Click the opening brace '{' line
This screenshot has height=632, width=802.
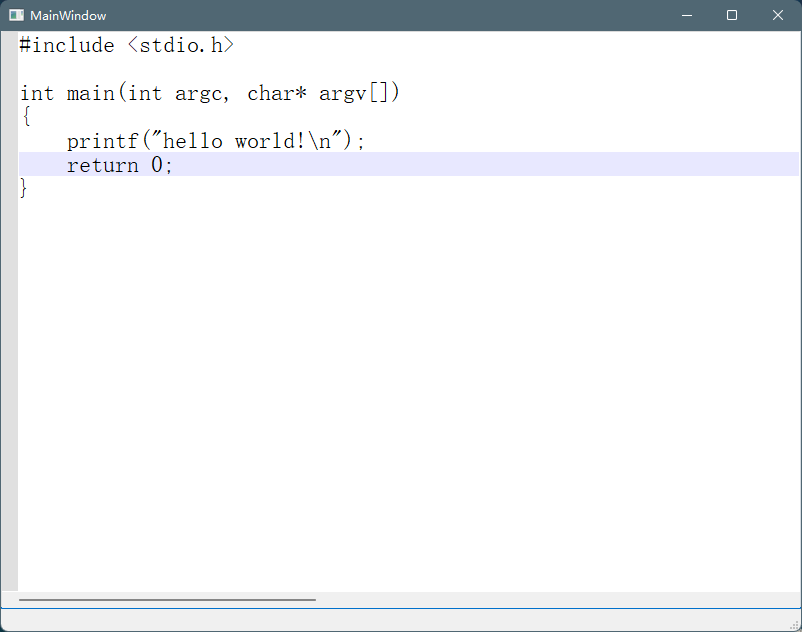(26, 117)
